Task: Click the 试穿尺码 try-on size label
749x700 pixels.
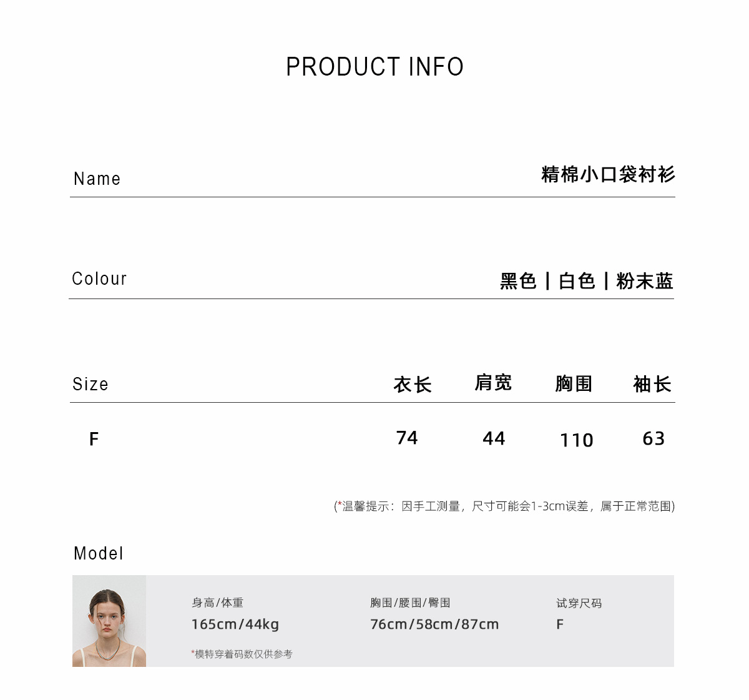Action: pos(579,603)
